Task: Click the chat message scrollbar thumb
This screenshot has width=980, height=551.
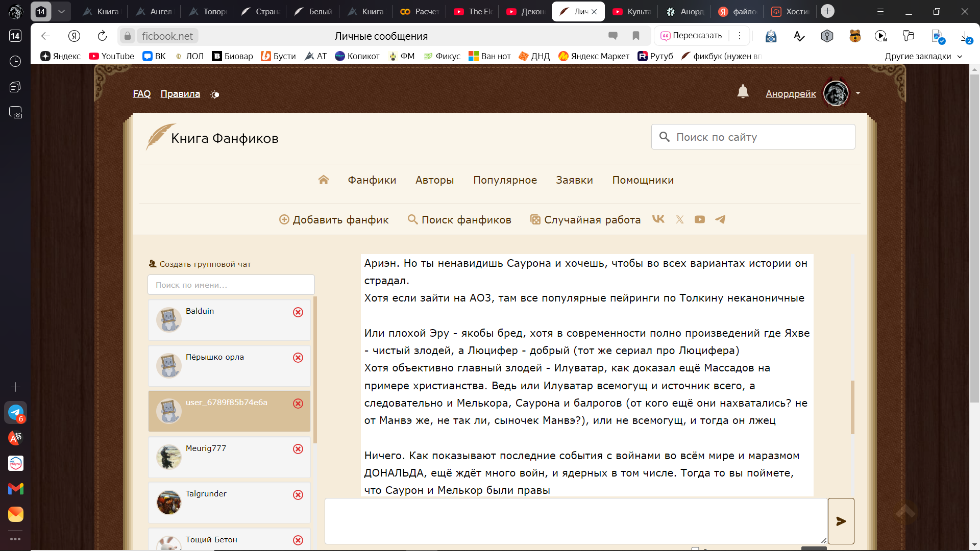Action: pos(852,407)
